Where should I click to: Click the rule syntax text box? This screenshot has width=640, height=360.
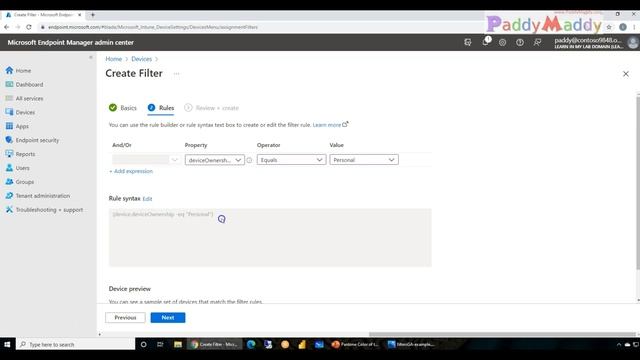(x=270, y=238)
